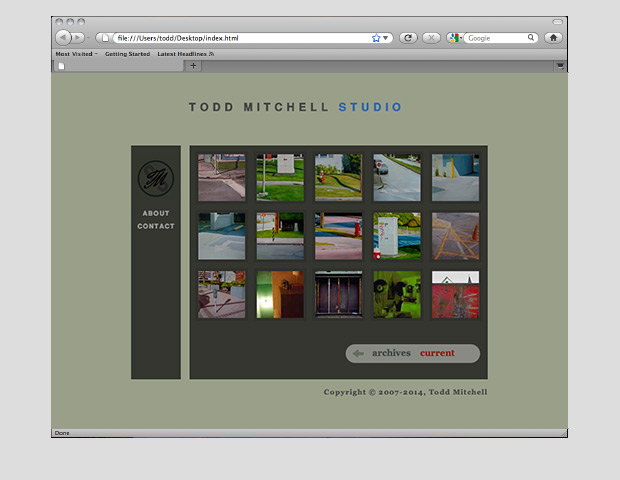Open the red wall thumbnail in bottom row
Screen dimensions: 620x480
click(455, 294)
